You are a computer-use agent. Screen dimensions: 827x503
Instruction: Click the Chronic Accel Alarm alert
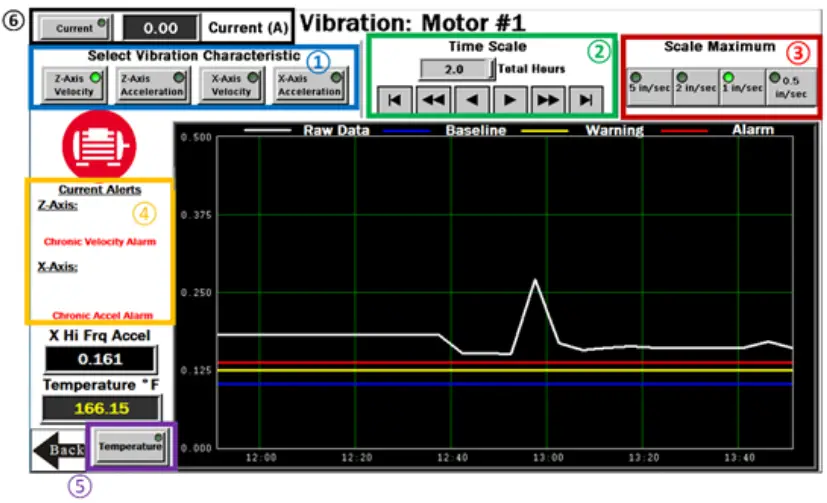pyautogui.click(x=102, y=315)
